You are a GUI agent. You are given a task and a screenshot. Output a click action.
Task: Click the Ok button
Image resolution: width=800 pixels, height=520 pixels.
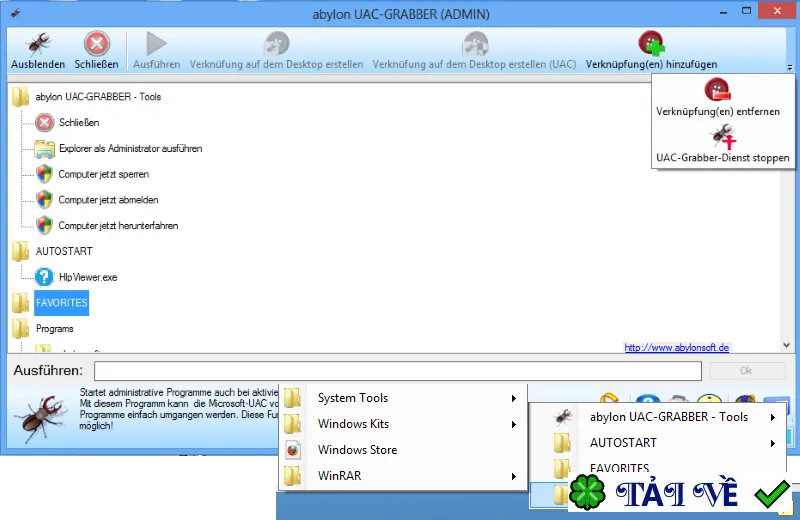point(746,370)
